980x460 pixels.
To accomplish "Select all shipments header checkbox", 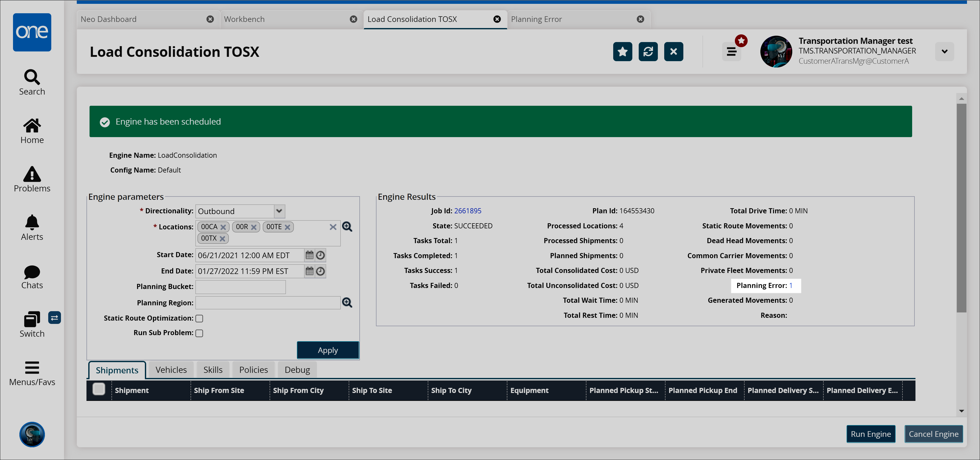I will [x=99, y=389].
